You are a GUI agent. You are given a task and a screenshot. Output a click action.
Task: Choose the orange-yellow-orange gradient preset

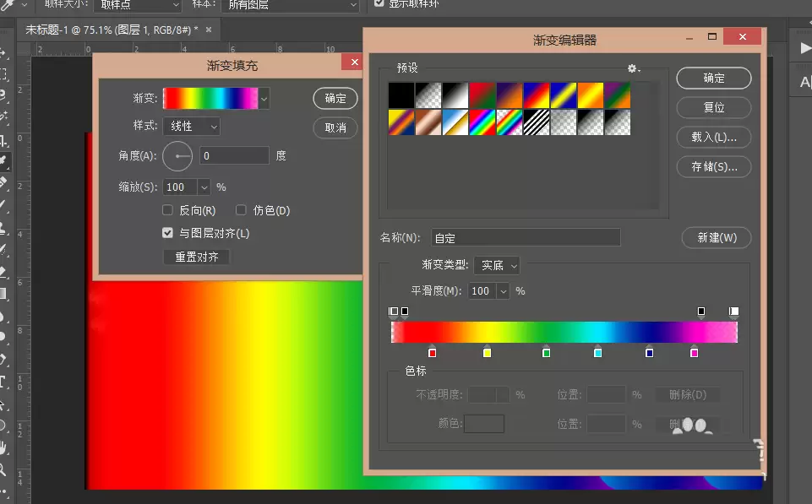(x=591, y=95)
